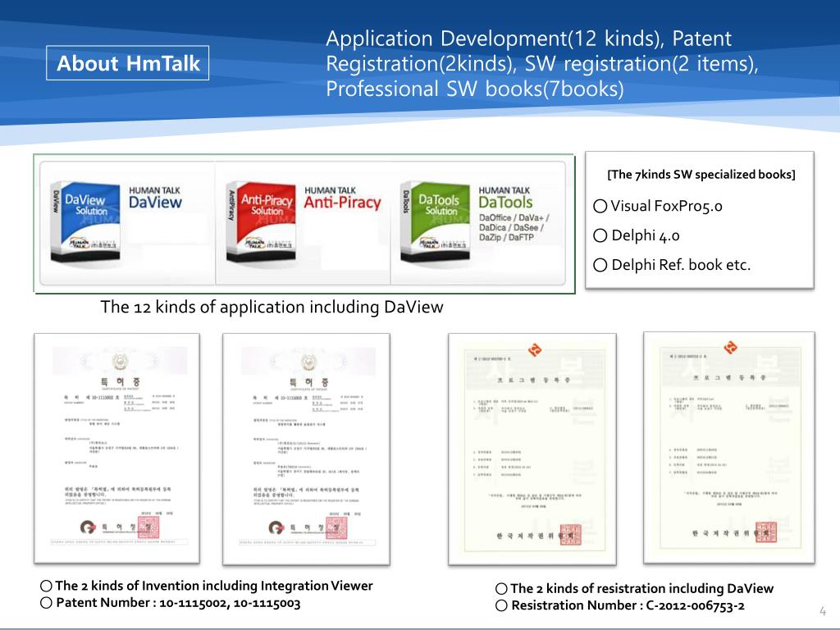This screenshot has width=840, height=630.
Task: Click the orange logo atop first registration certificate
Action: pos(535,350)
